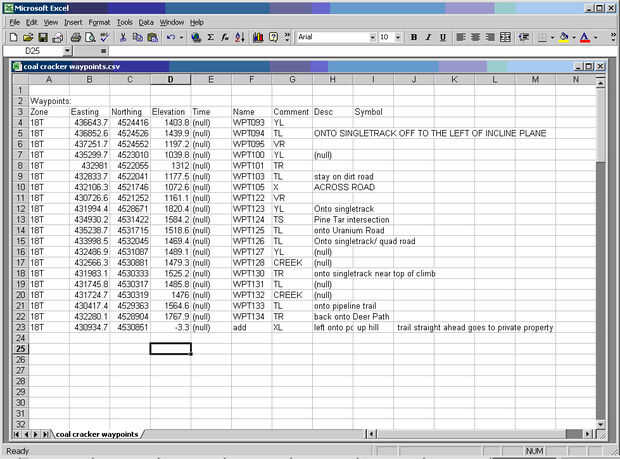Open the Fill Color dropdown arrow
620x459 pixels.
[x=574, y=38]
